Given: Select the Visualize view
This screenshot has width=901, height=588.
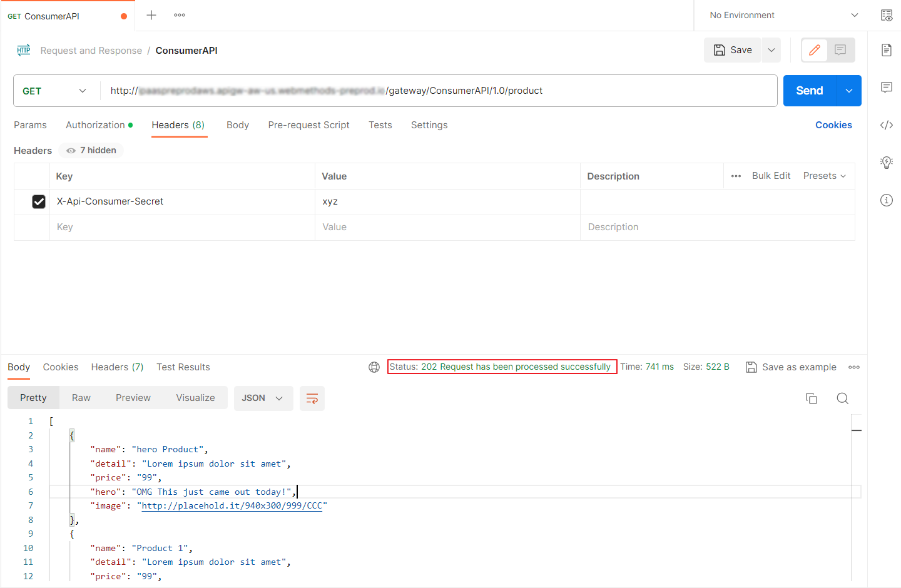Looking at the screenshot, I should [x=195, y=398].
